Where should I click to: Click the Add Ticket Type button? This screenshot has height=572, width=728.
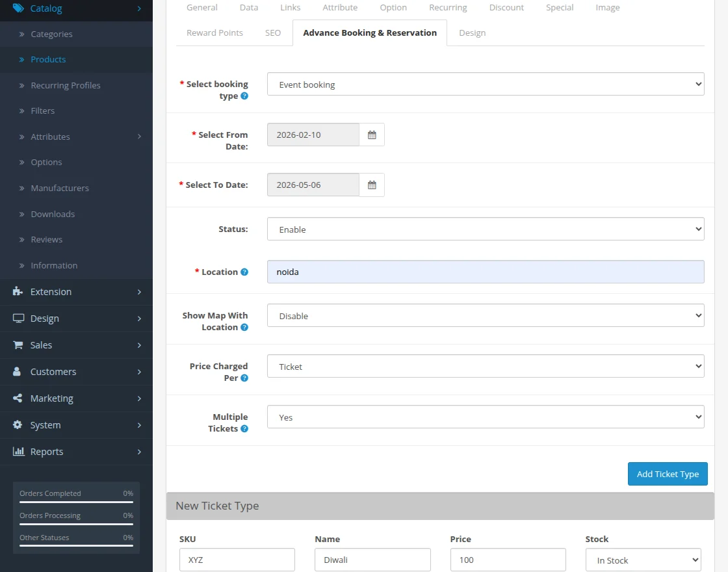pos(667,474)
